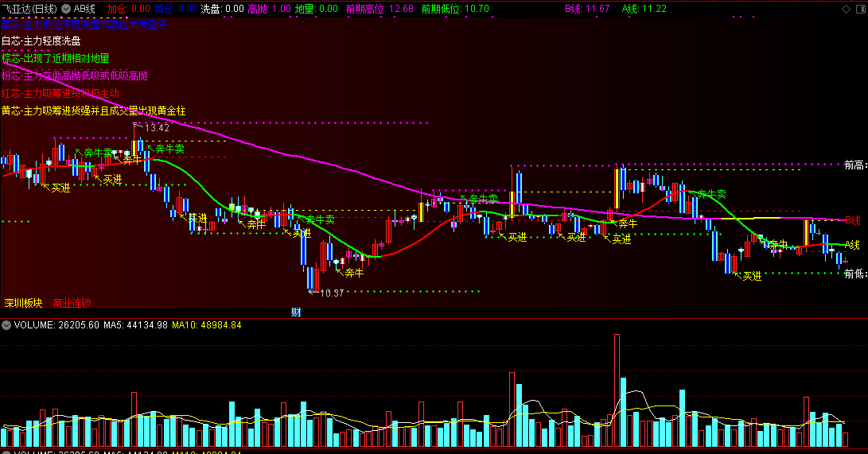
Task: Click the tallest red volume bar
Action: [617, 390]
